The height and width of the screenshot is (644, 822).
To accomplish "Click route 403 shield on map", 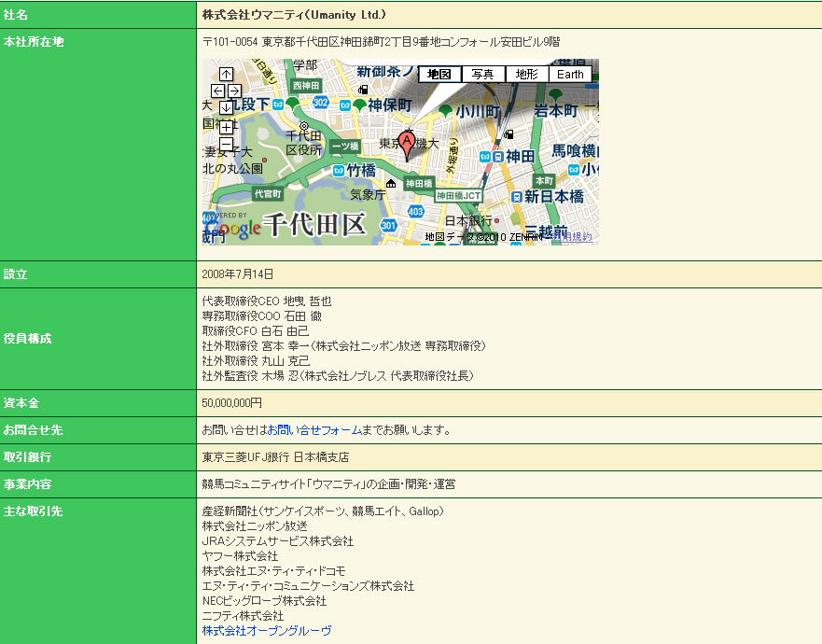I will tap(415, 211).
